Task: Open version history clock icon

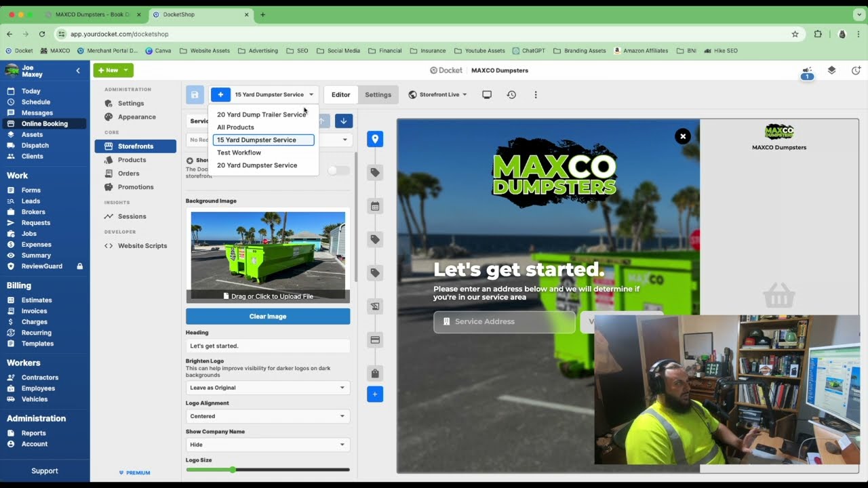Action: 511,95
